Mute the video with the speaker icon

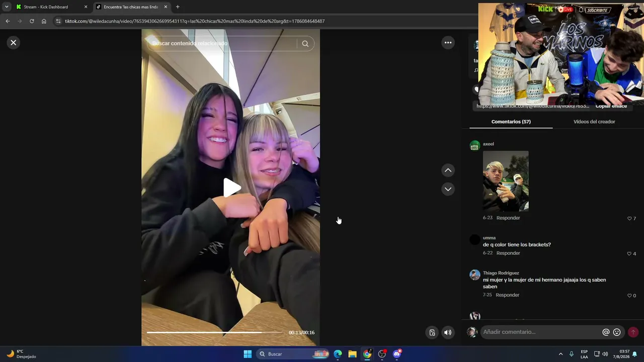[448, 332]
